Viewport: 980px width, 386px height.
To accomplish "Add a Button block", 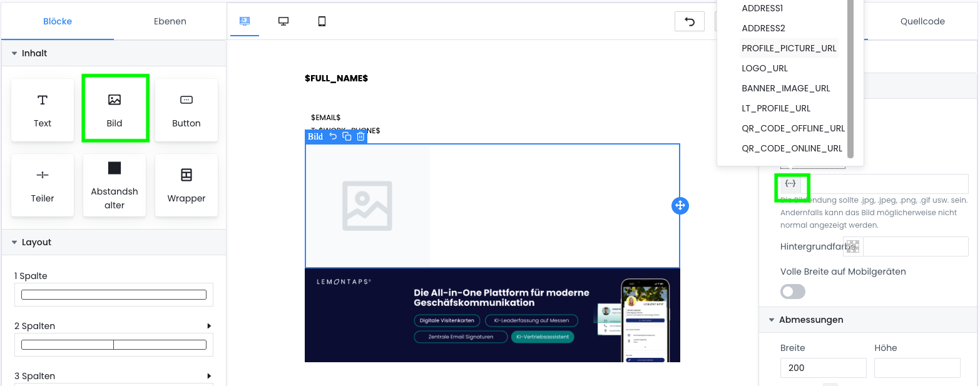I will coord(186,110).
